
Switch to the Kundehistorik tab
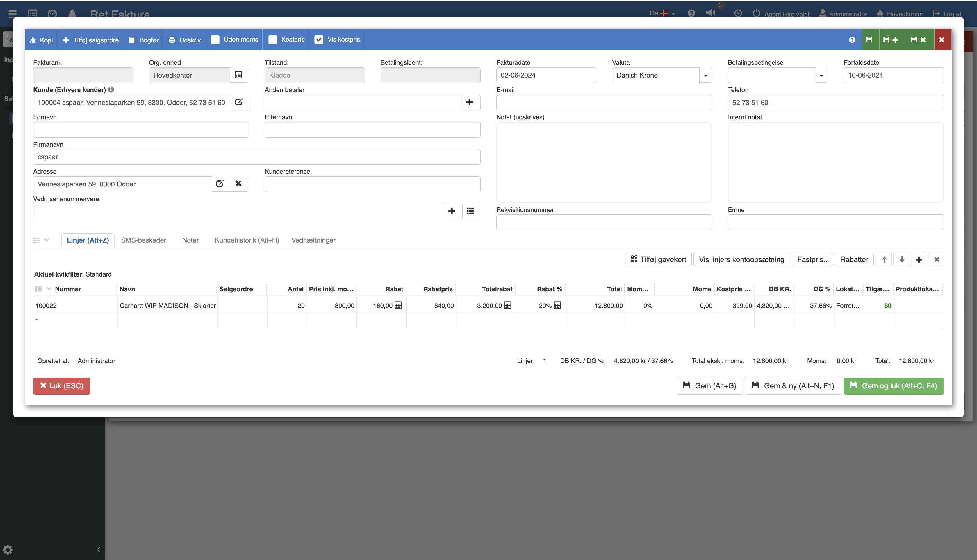tap(246, 240)
